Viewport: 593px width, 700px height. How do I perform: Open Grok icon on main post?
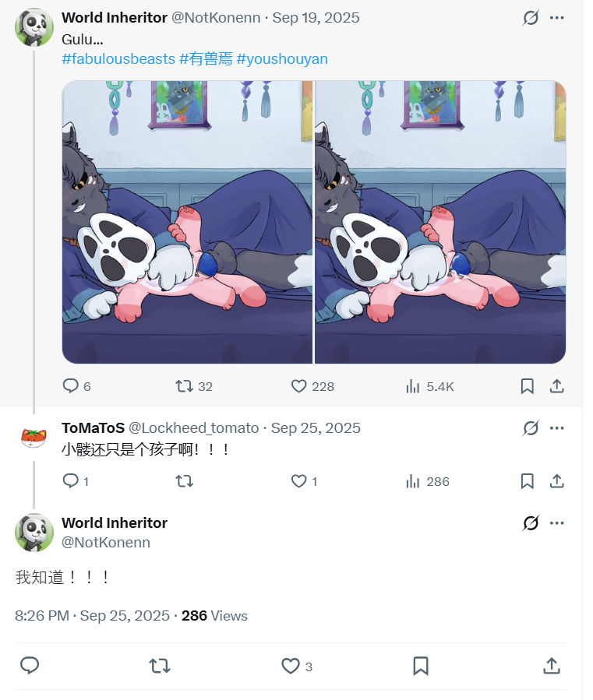(531, 523)
